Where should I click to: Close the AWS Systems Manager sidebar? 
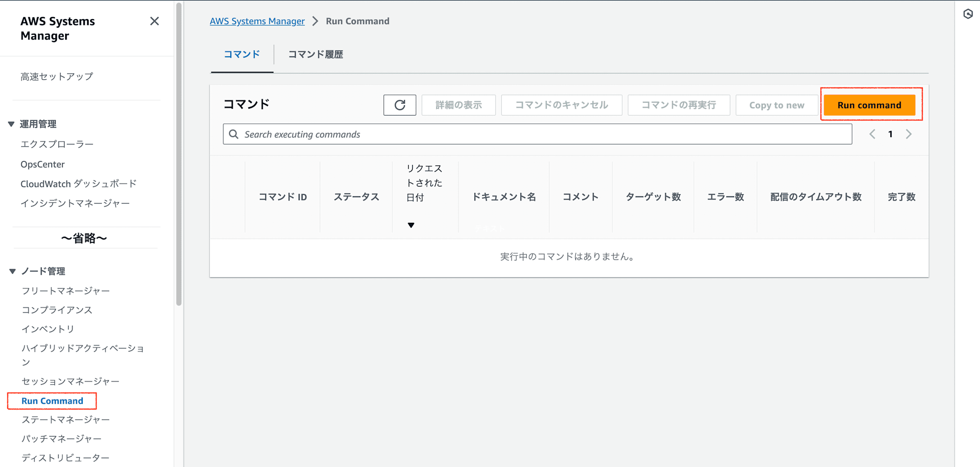click(x=154, y=21)
